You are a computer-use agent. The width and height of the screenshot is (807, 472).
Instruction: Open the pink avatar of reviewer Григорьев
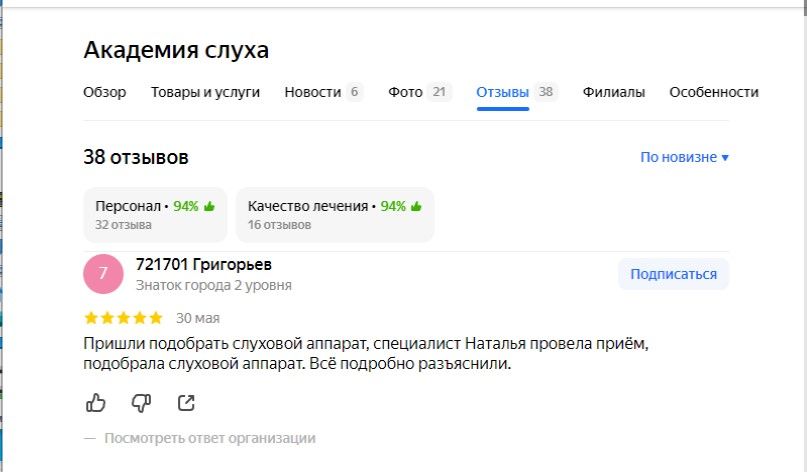pyautogui.click(x=103, y=274)
